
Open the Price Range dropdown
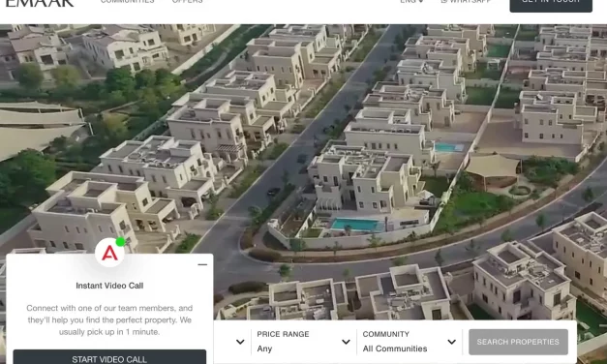pyautogui.click(x=304, y=342)
